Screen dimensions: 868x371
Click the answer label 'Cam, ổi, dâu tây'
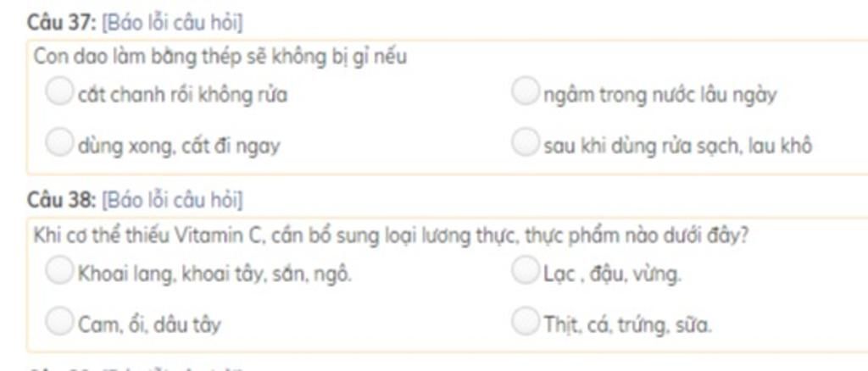click(x=149, y=325)
